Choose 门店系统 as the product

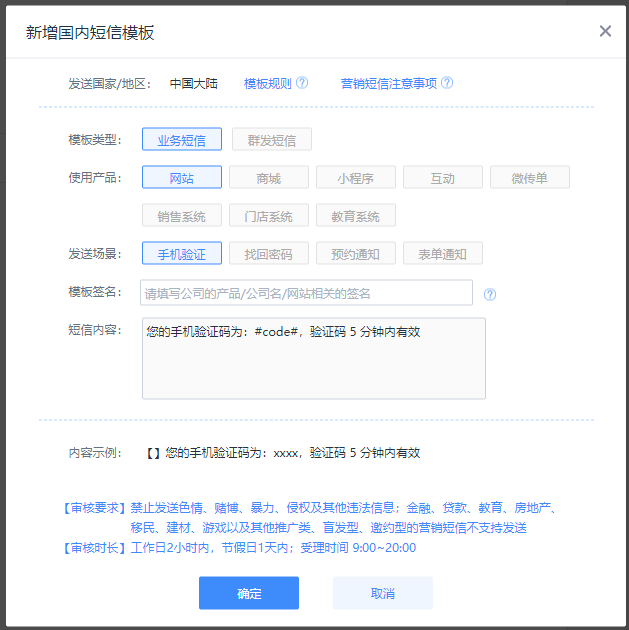268,216
